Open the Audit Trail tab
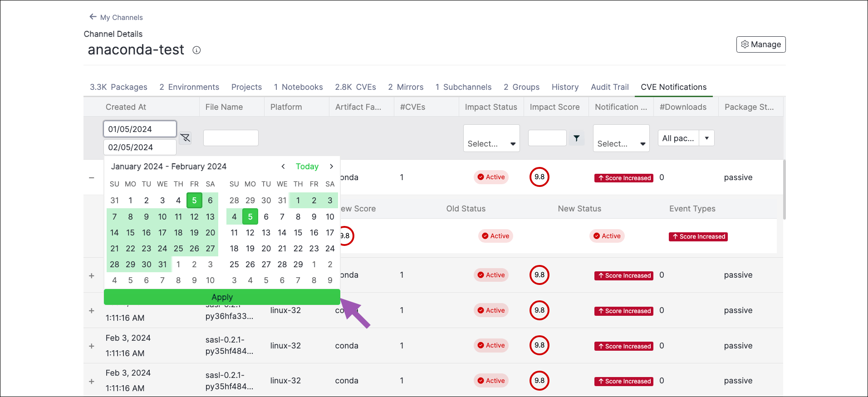The height and width of the screenshot is (397, 868). point(609,87)
